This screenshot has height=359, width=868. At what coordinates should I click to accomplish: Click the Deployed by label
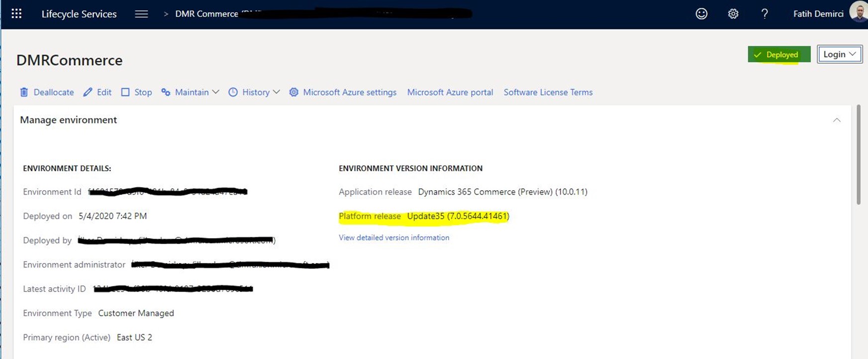[x=47, y=240]
